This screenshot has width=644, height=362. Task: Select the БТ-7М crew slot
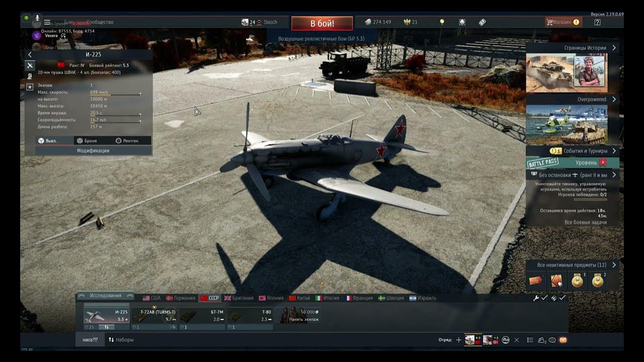(x=202, y=316)
